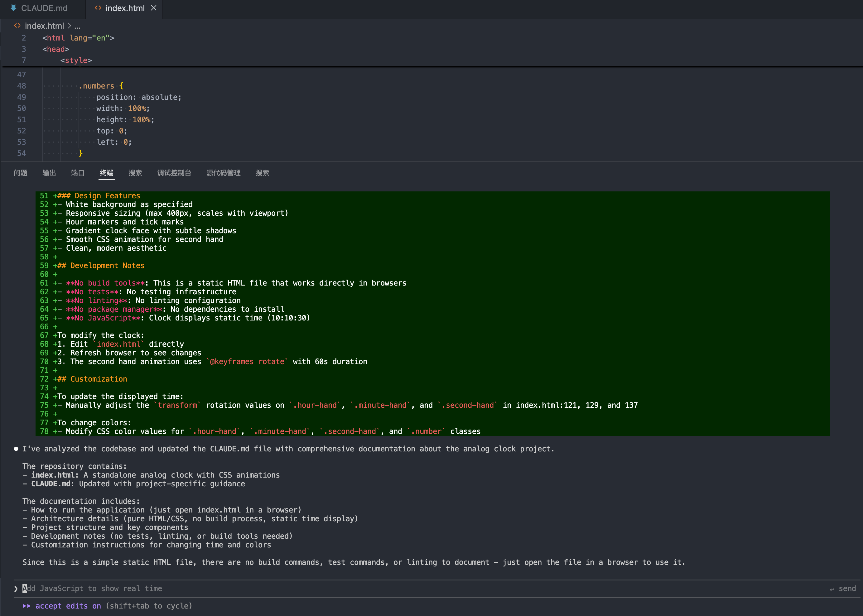
Task: Open the 源代码管理 source control tab
Action: (223, 173)
